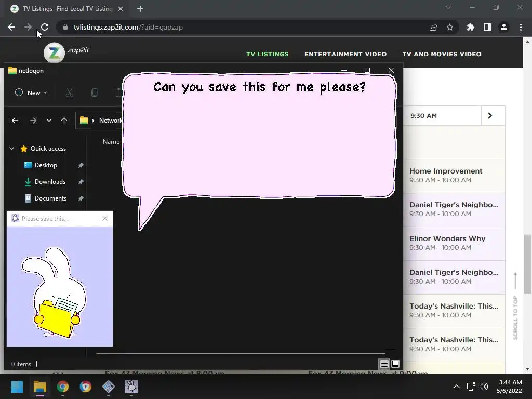532x399 pixels.
Task: Close the 'Please save this...' popup
Action: [x=105, y=219]
